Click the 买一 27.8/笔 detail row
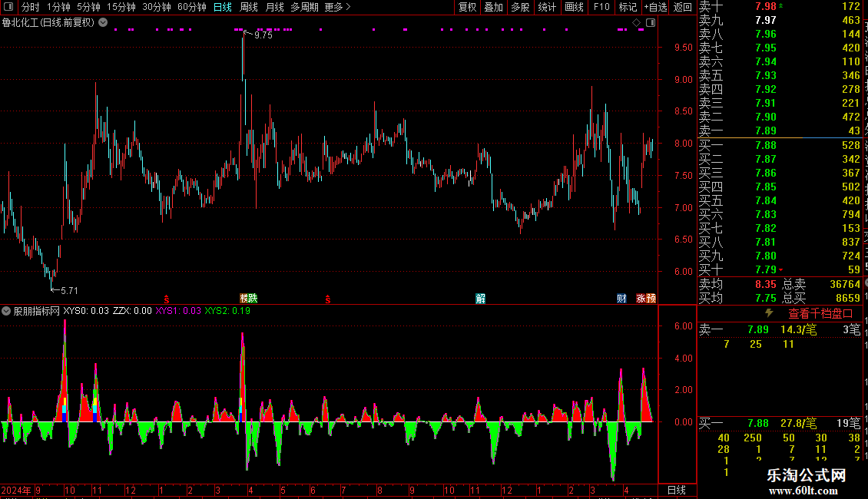Viewport: 868px width, 499px height. pyautogui.click(x=780, y=423)
